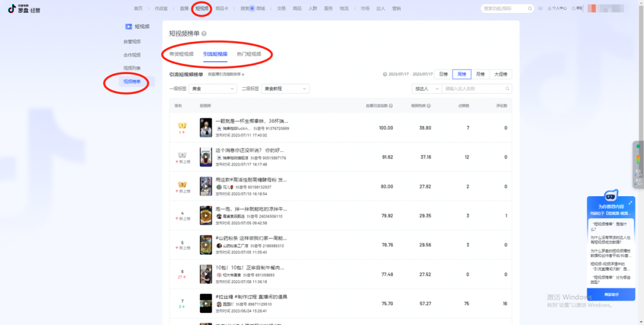Open 交易 in the top navigation
Viewport: 644px width, 325px height.
pos(281,8)
